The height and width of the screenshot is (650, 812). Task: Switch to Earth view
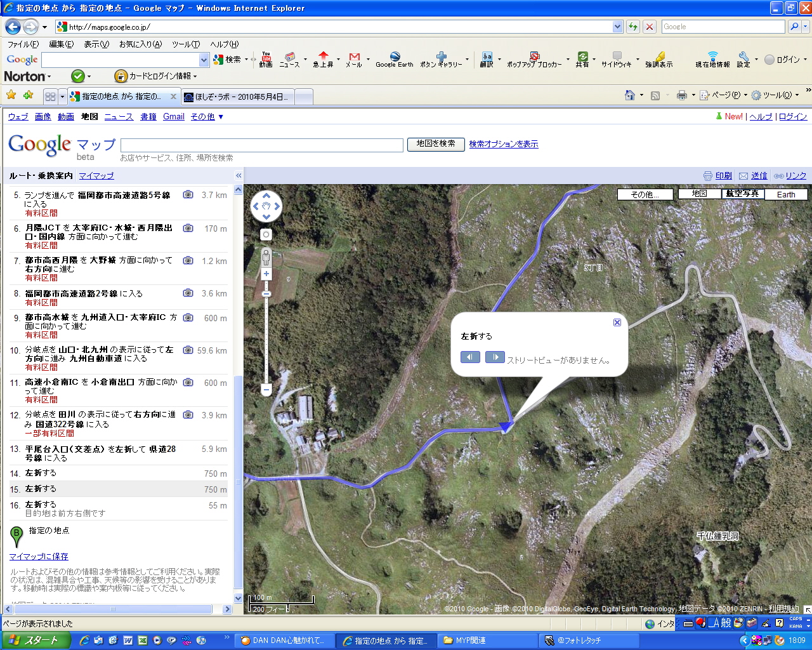[x=786, y=195]
